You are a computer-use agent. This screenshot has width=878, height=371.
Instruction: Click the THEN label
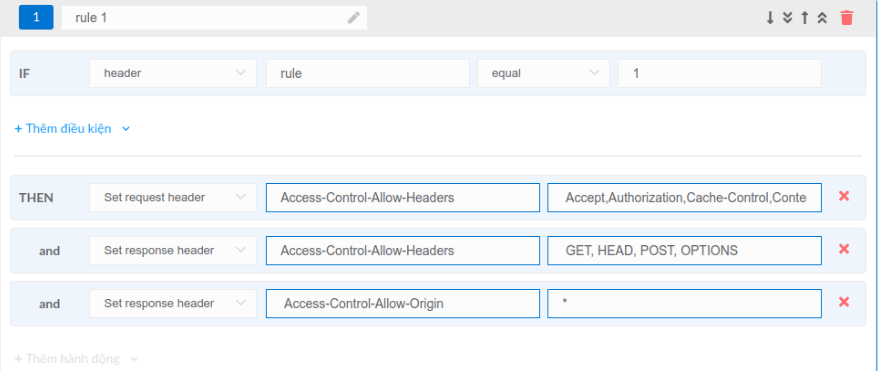(36, 198)
